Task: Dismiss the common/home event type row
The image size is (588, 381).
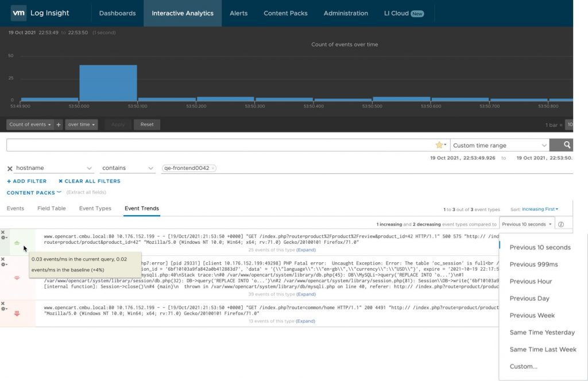Action: [x=3, y=304]
